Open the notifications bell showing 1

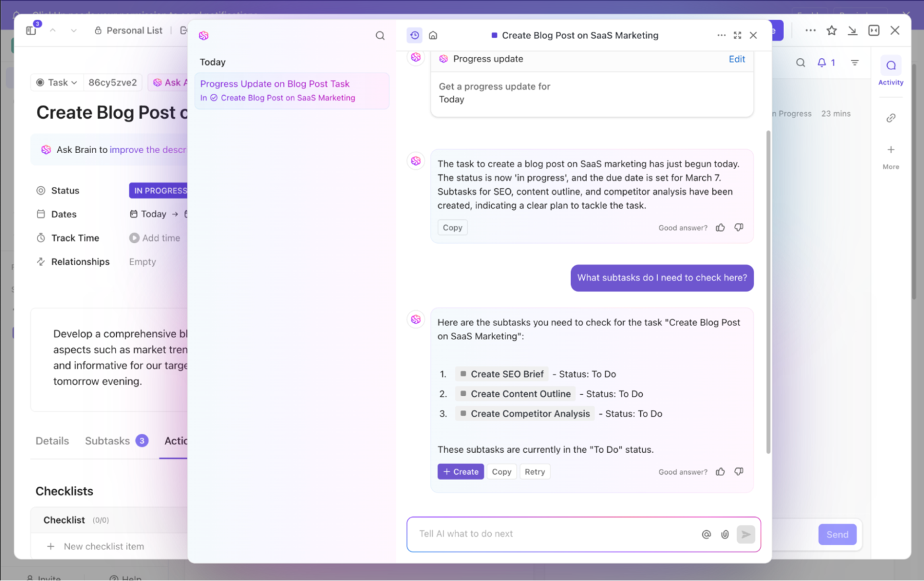coord(826,63)
